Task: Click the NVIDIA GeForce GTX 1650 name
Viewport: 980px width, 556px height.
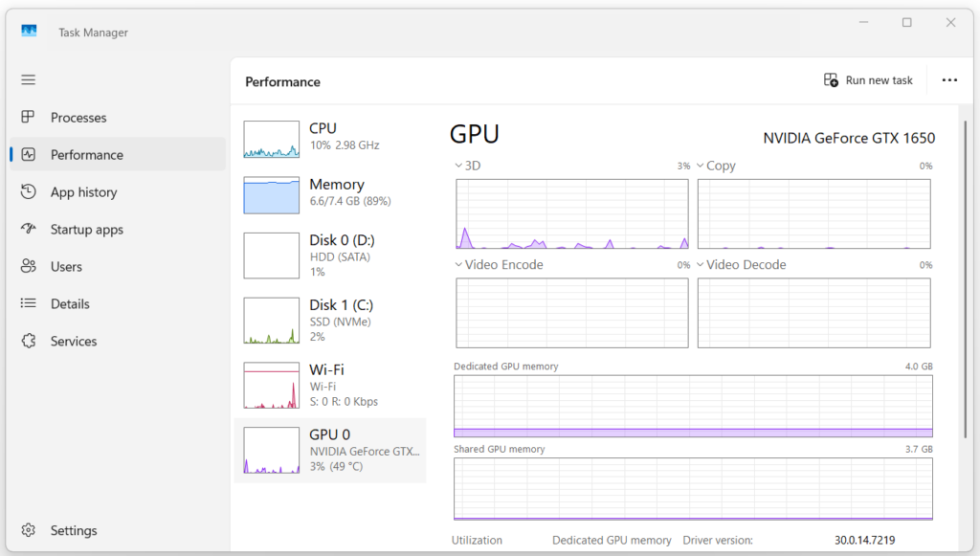Action: click(x=849, y=138)
